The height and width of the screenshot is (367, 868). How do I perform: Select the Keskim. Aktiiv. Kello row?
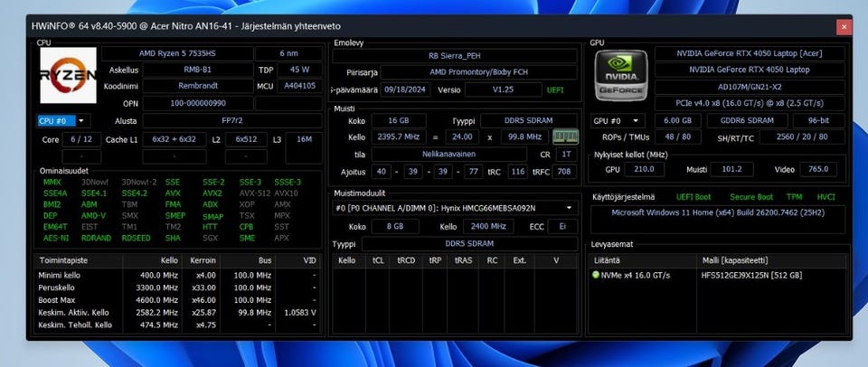(177, 312)
